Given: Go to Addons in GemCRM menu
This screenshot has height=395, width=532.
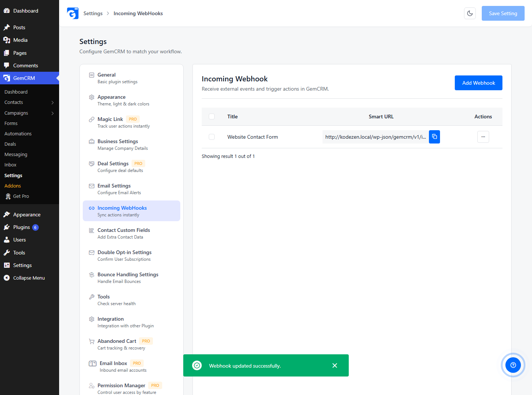Looking at the screenshot, I should pyautogui.click(x=13, y=186).
